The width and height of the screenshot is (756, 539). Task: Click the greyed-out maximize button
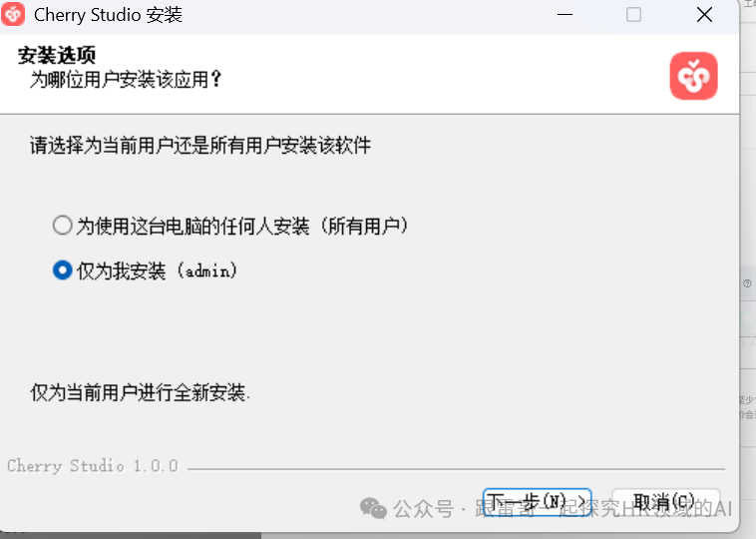tap(633, 15)
